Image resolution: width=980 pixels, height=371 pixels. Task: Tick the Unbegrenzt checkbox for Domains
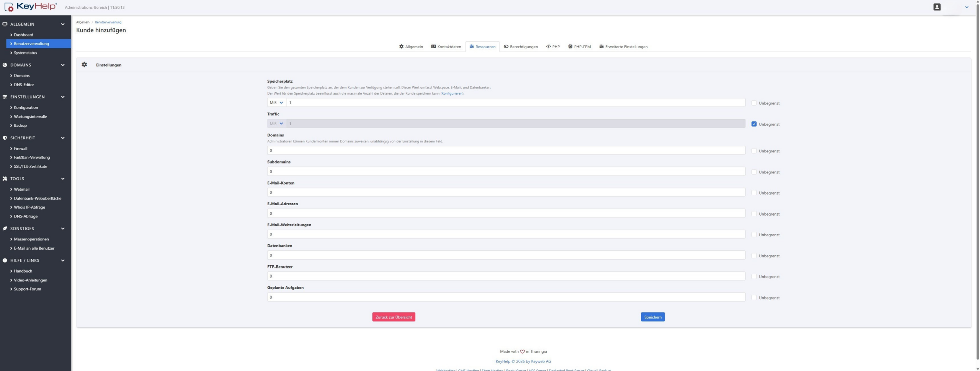pos(754,151)
